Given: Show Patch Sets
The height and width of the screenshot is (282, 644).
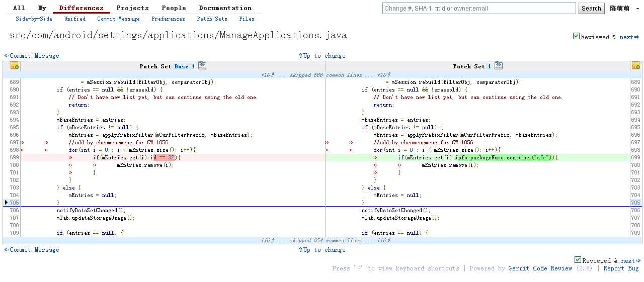Looking at the screenshot, I should (x=212, y=19).
